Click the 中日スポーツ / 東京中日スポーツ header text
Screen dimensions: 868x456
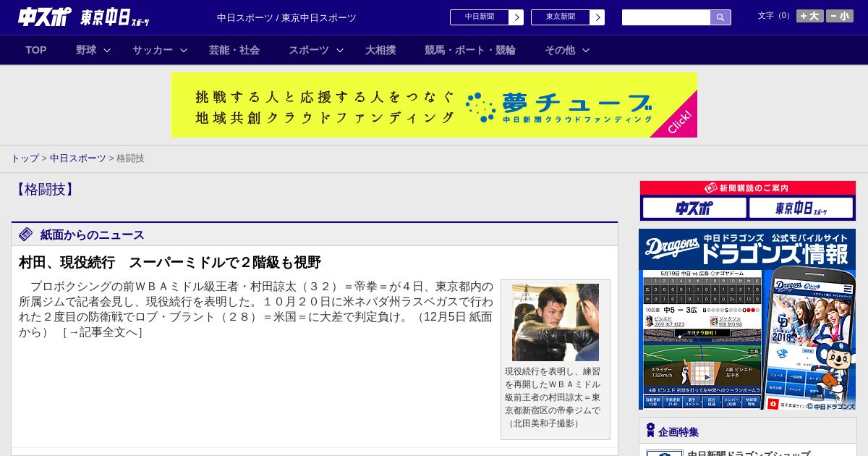(286, 17)
